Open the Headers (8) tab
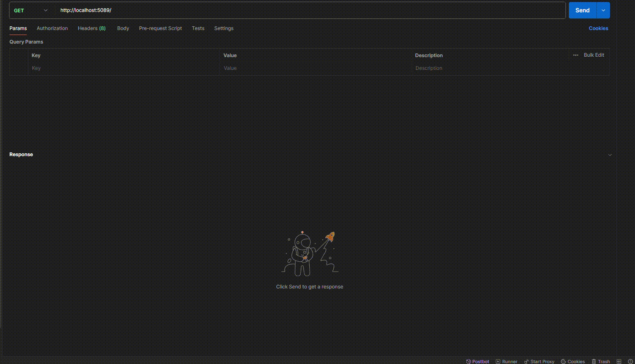 (92, 28)
